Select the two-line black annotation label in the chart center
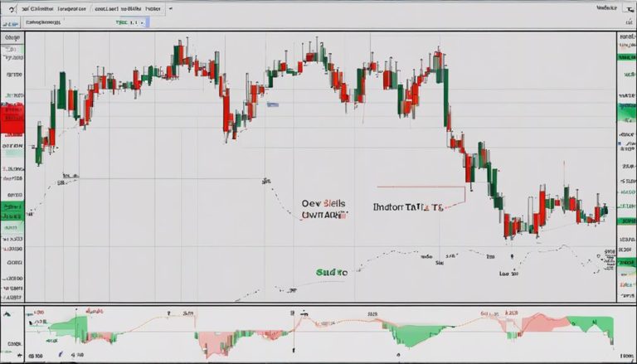The image size is (637, 364). click(323, 209)
